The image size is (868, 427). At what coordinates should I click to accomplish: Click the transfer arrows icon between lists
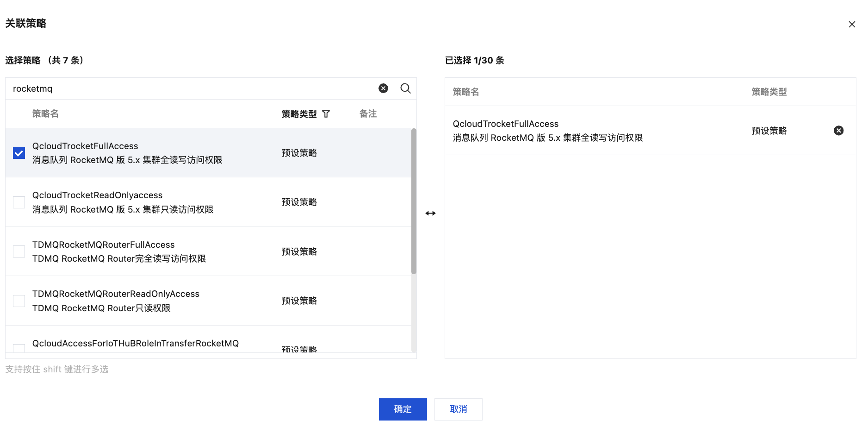coord(430,213)
